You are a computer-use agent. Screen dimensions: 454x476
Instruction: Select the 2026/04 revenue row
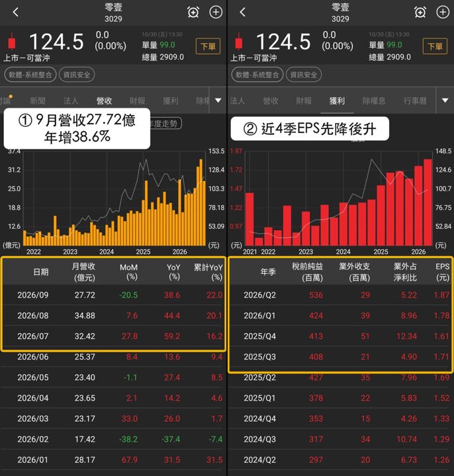coord(113,398)
